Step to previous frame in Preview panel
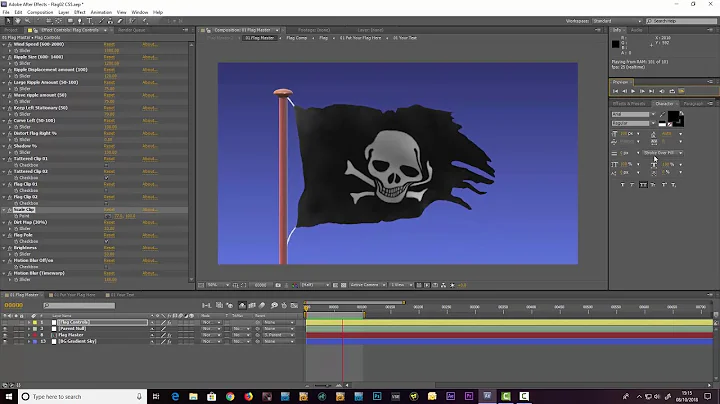This screenshot has width=720, height=404. [x=624, y=91]
